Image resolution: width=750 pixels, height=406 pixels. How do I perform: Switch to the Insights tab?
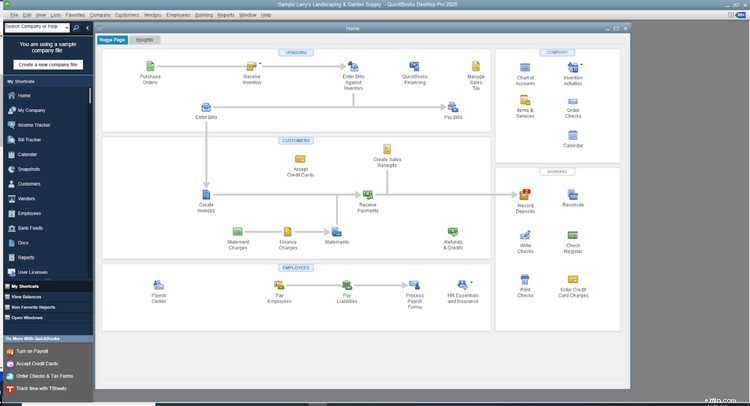tap(144, 39)
